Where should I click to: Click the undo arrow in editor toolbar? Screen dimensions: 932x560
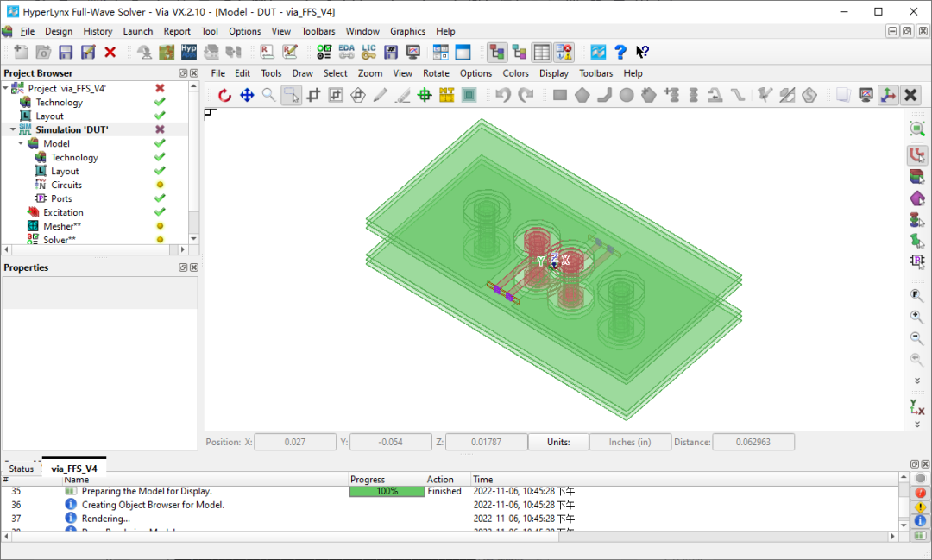click(503, 95)
